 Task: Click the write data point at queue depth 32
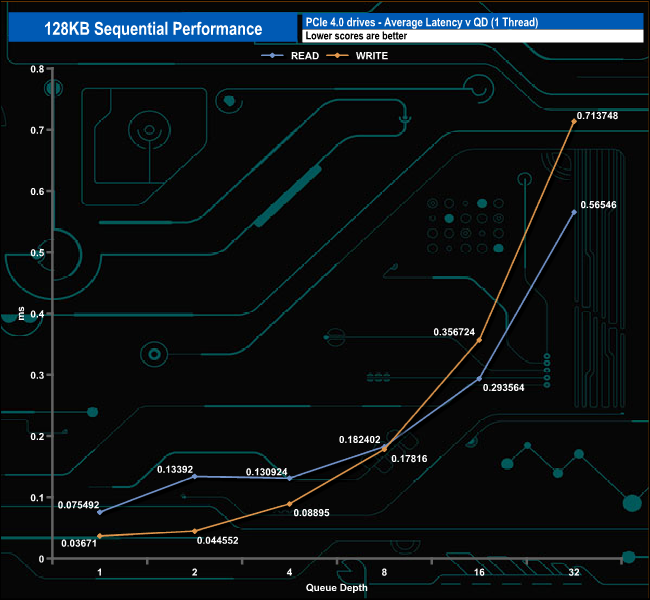[x=574, y=121]
